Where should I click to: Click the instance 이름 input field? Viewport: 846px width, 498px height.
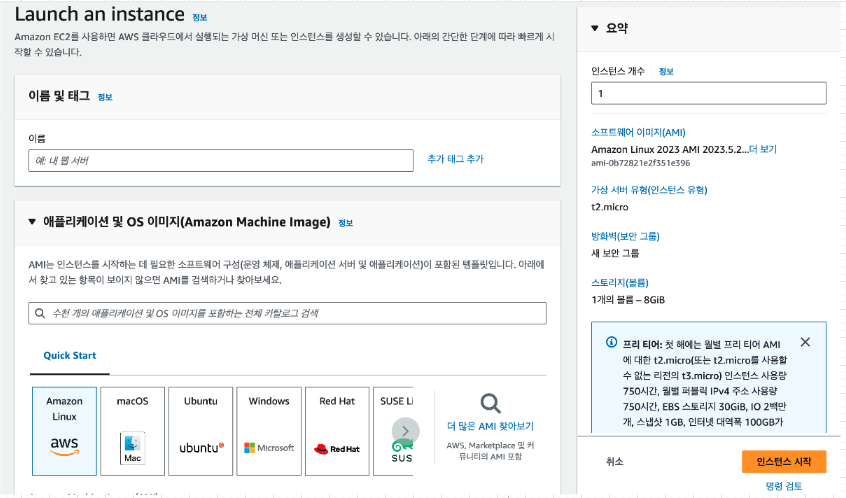click(221, 161)
